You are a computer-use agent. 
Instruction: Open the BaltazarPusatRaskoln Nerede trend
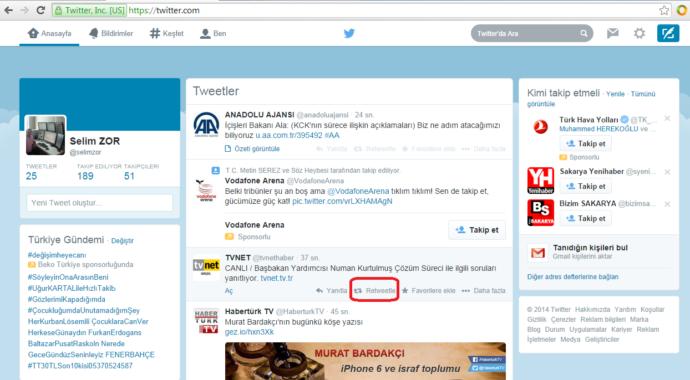tap(76, 343)
